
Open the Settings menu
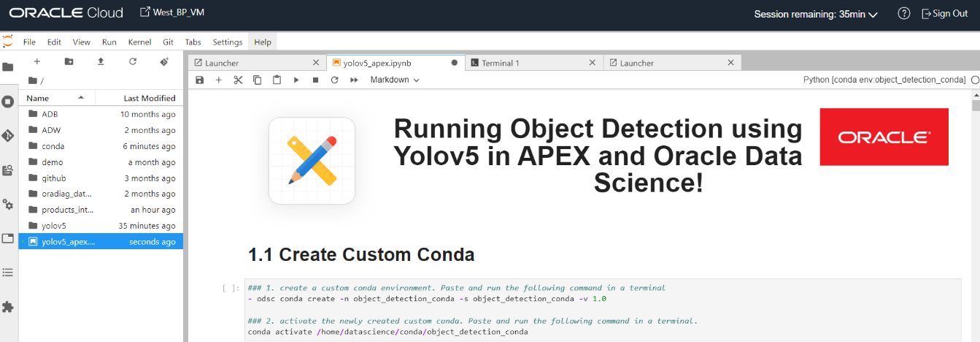click(228, 42)
